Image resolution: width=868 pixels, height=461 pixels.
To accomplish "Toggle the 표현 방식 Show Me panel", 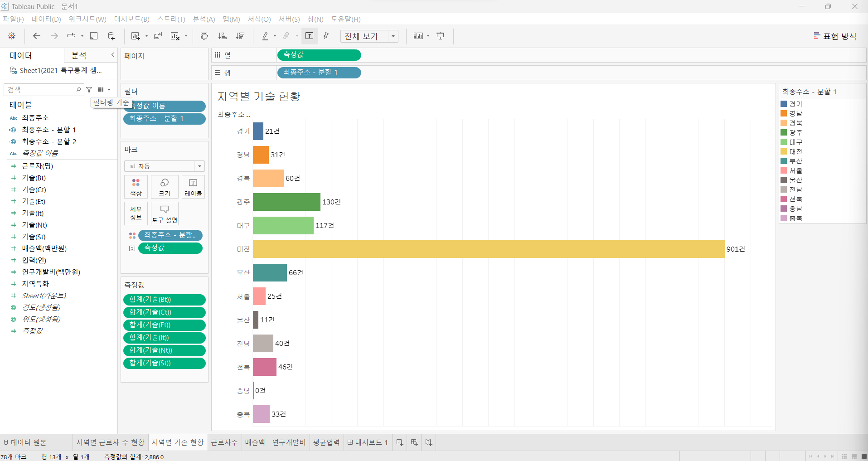I will [x=835, y=36].
